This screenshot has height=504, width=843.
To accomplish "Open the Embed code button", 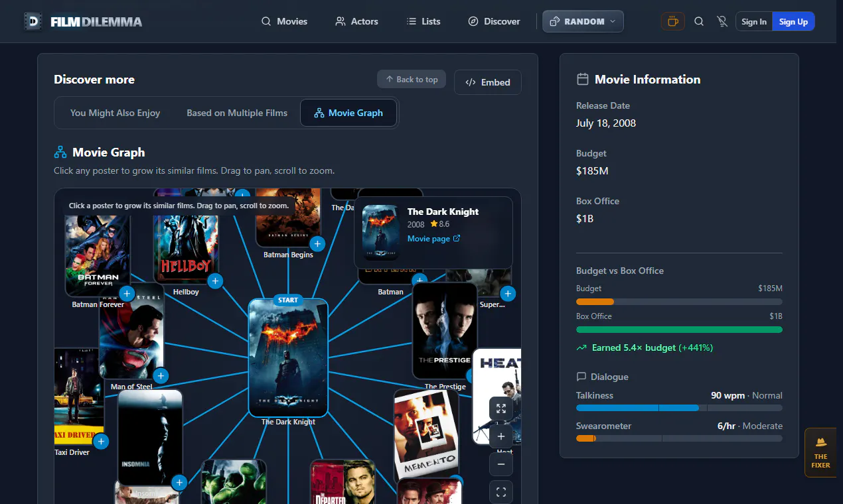I will [x=488, y=82].
